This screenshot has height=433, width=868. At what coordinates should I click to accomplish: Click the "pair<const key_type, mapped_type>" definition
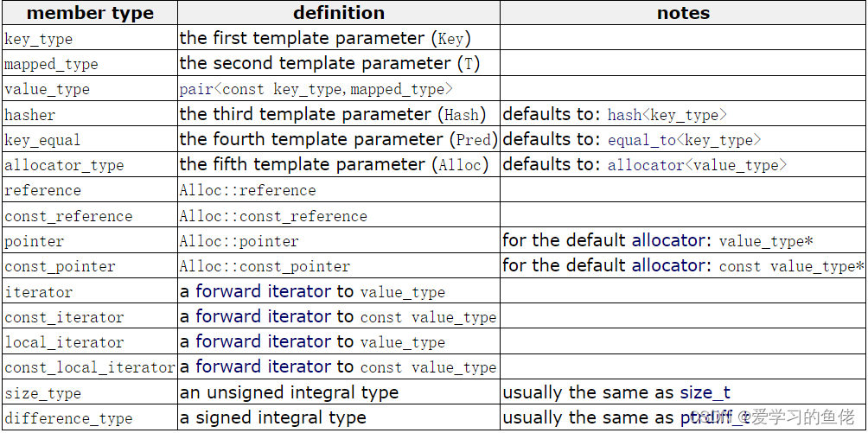pyautogui.click(x=316, y=89)
